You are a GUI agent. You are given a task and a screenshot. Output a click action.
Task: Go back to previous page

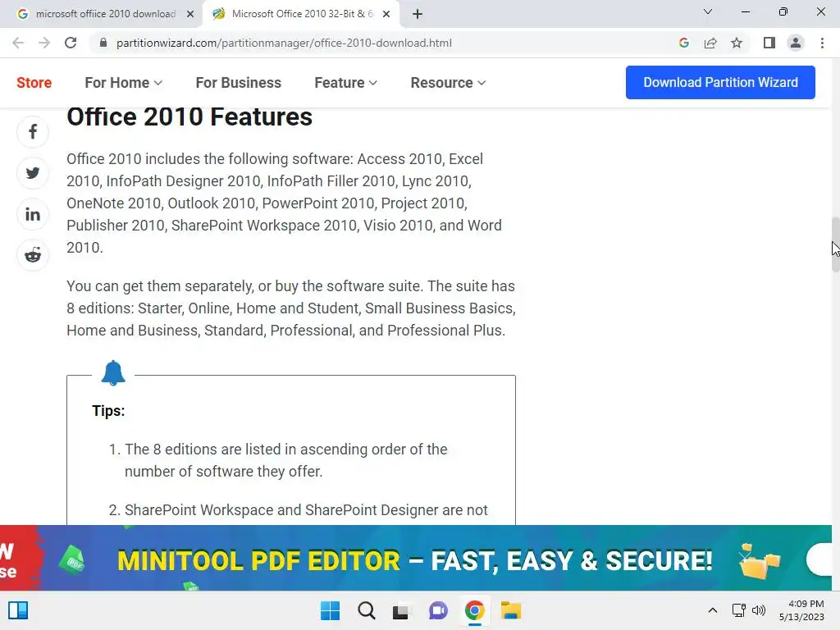[x=18, y=43]
